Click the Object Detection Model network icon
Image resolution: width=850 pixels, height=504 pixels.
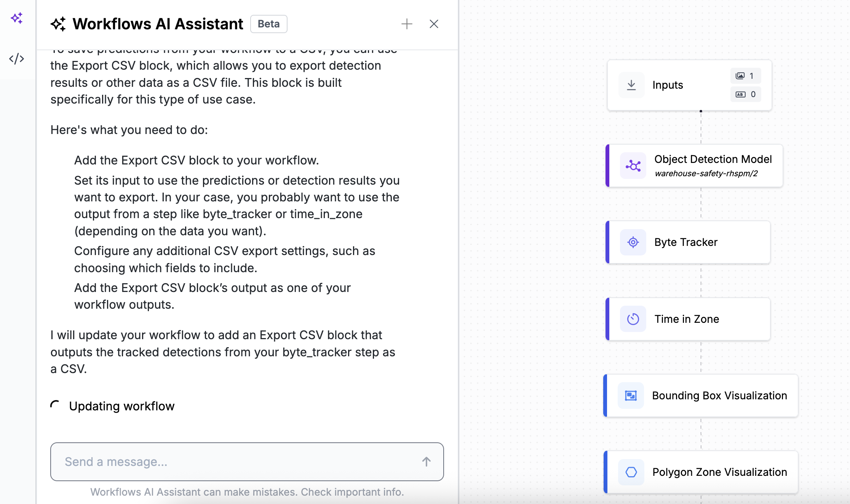633,166
